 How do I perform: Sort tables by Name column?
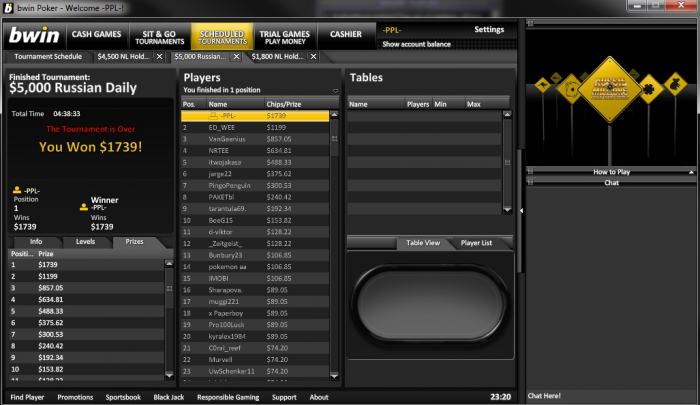coord(376,104)
